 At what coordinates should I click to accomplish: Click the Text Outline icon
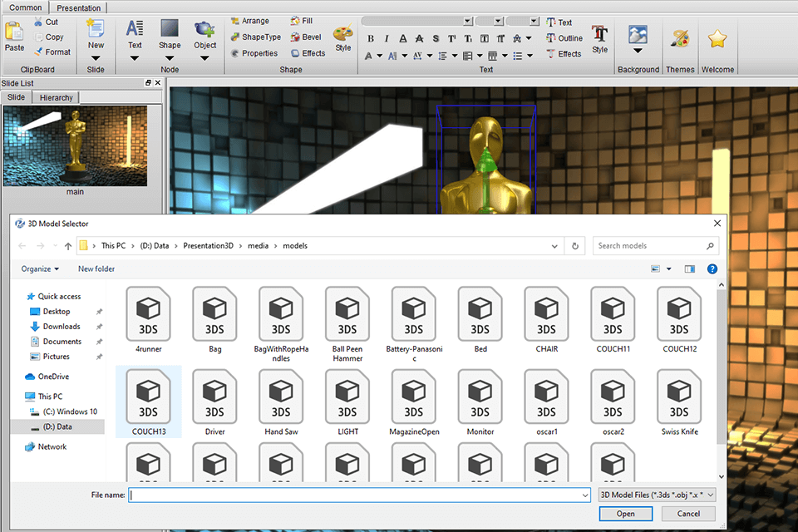[x=551, y=37]
